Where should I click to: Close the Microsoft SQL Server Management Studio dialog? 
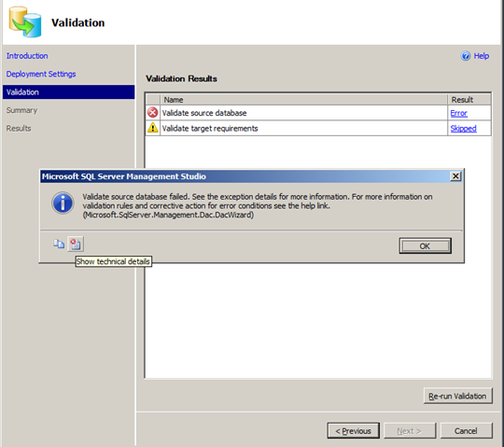click(455, 176)
